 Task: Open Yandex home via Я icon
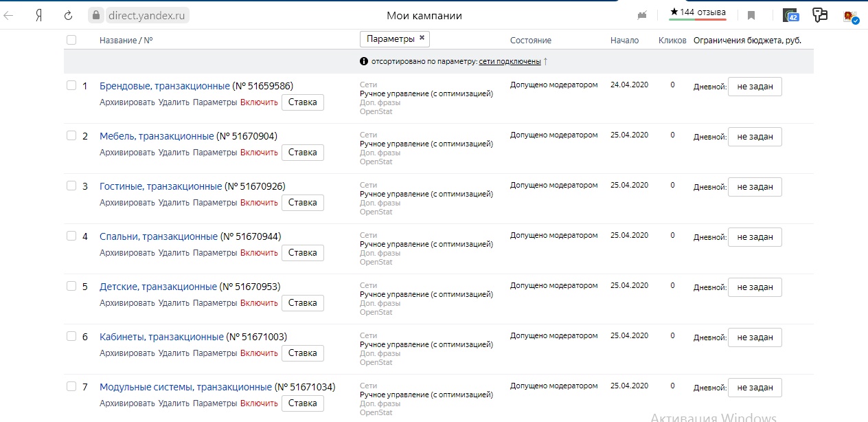click(39, 15)
